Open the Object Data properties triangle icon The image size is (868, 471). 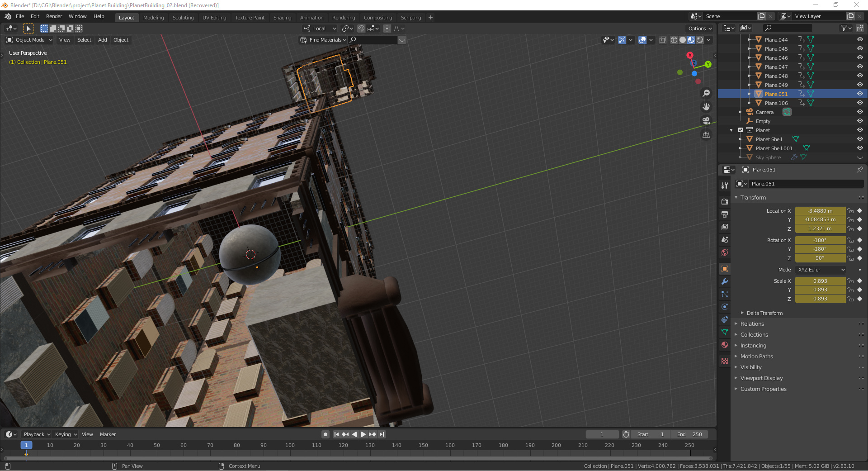pyautogui.click(x=725, y=332)
